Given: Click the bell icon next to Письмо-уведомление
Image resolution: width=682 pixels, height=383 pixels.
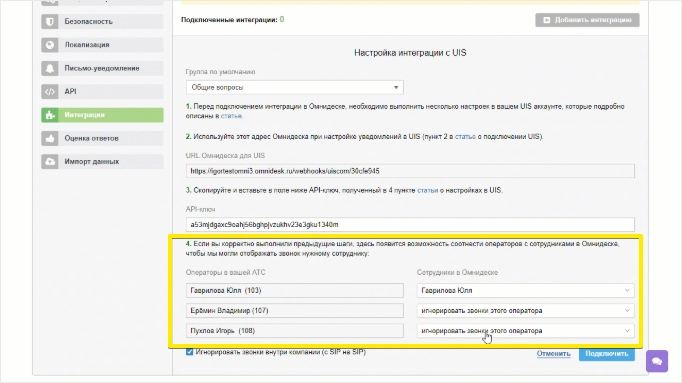Looking at the screenshot, I should pyautogui.click(x=50, y=68).
